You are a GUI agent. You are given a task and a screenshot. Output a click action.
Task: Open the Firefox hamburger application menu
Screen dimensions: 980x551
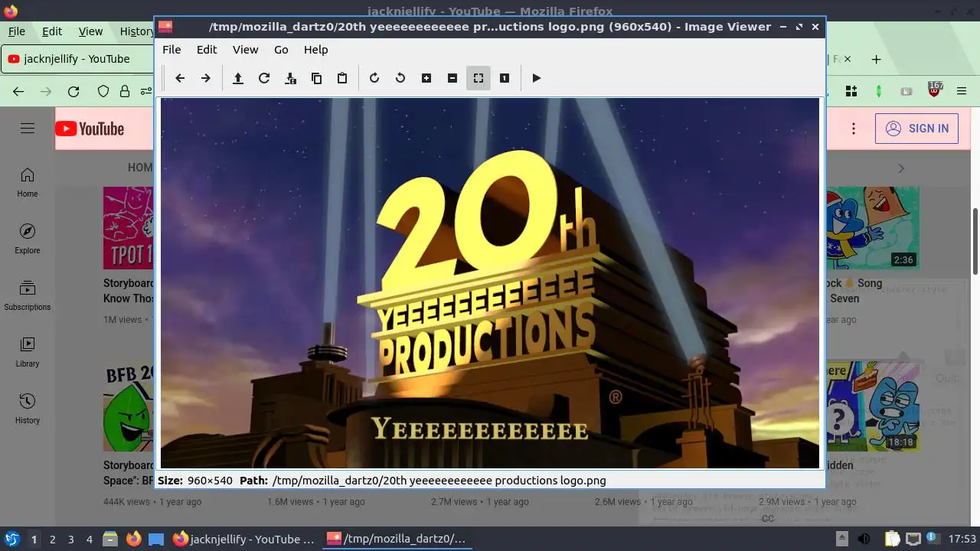tap(962, 91)
